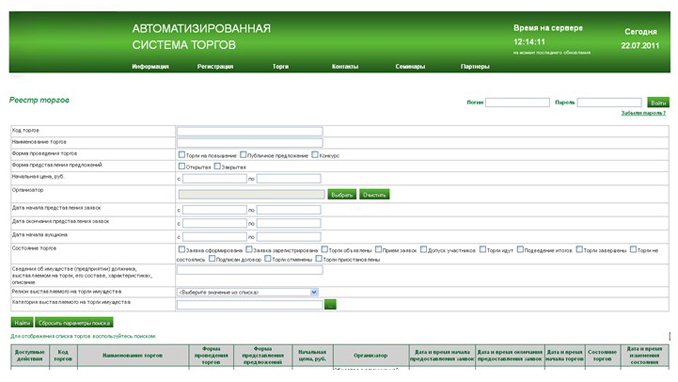Click the date 22.07.2011
This screenshot has width=678, height=382.
(640, 45)
